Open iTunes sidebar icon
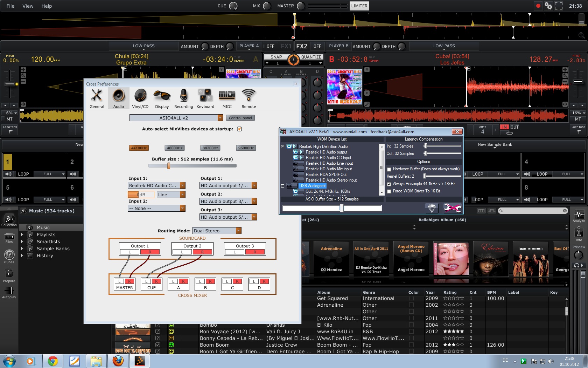Image resolution: width=588 pixels, height=368 pixels. [9, 257]
